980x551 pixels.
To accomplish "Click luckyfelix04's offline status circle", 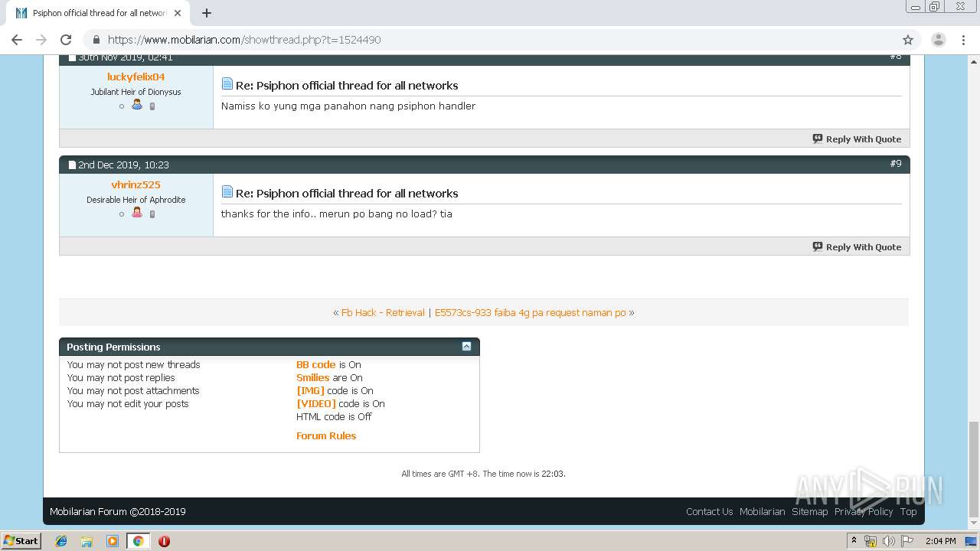I will pyautogui.click(x=122, y=106).
